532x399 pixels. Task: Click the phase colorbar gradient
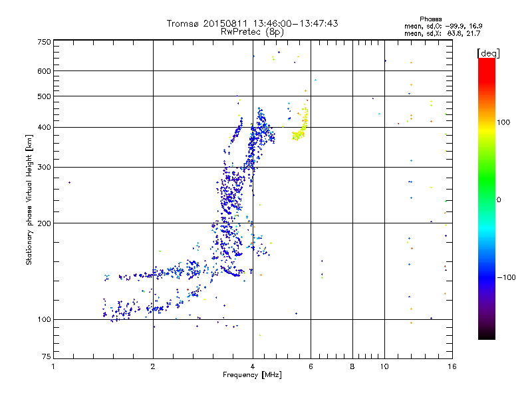[x=487, y=198]
